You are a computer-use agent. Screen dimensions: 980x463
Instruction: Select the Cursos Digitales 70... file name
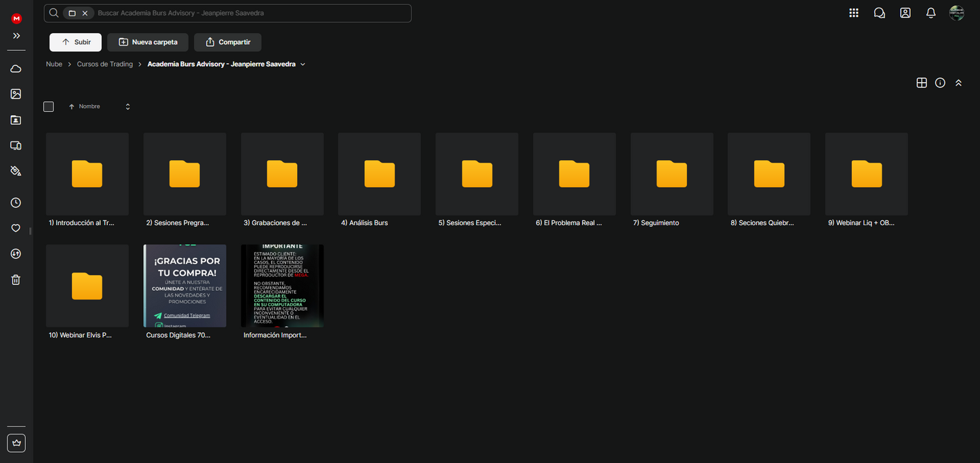point(178,335)
